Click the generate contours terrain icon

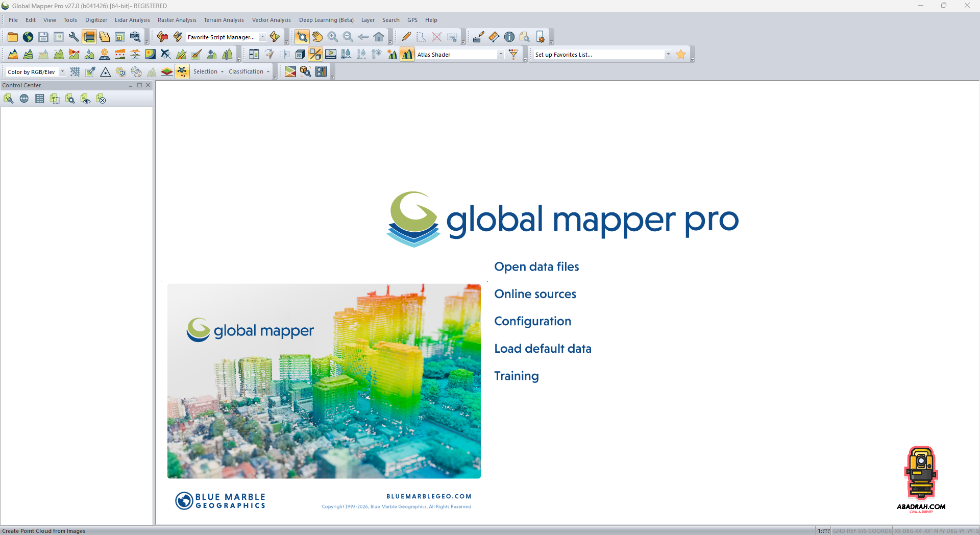(28, 54)
